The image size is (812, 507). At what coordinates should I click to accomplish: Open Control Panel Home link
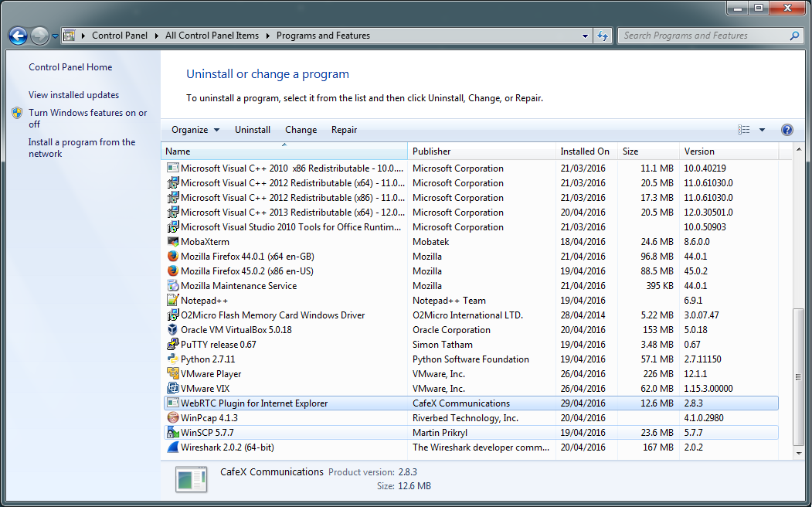coord(70,67)
